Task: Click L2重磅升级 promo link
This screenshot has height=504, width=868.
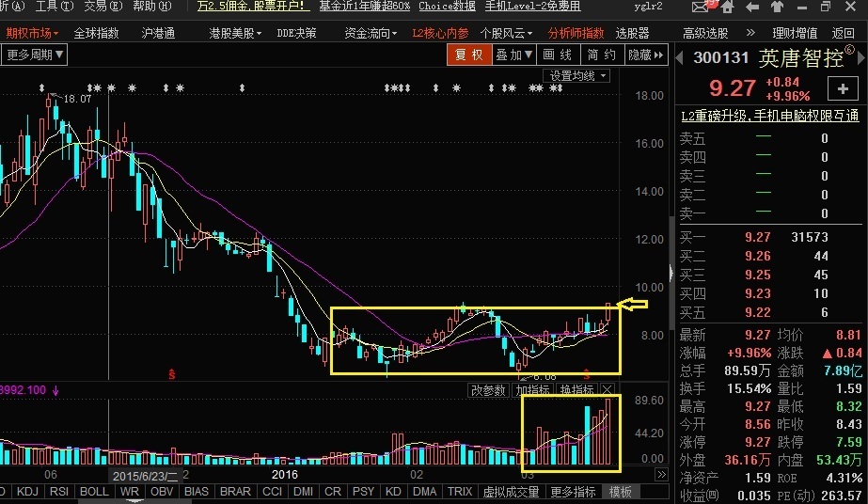Action: 769,116
